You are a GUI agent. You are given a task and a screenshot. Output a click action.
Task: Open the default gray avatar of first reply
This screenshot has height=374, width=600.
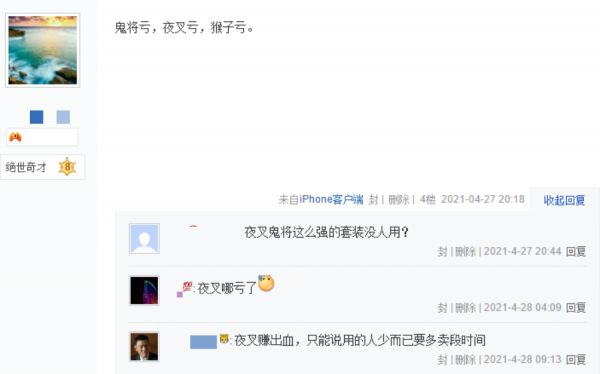click(144, 238)
